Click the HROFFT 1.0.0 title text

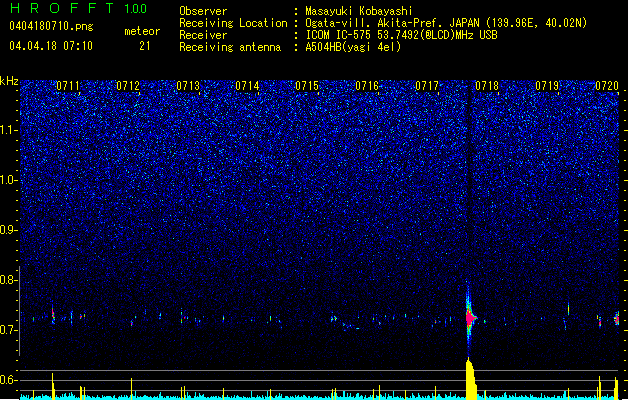pyautogui.click(x=78, y=8)
